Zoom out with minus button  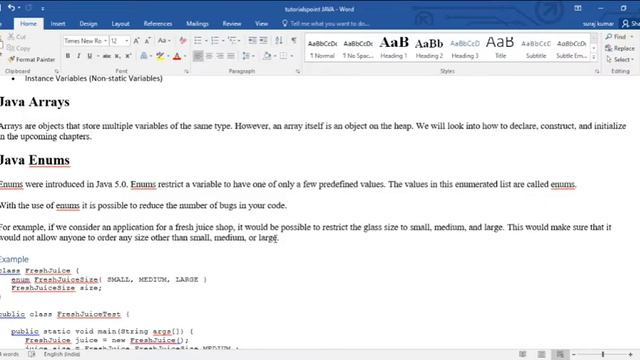click(x=574, y=354)
